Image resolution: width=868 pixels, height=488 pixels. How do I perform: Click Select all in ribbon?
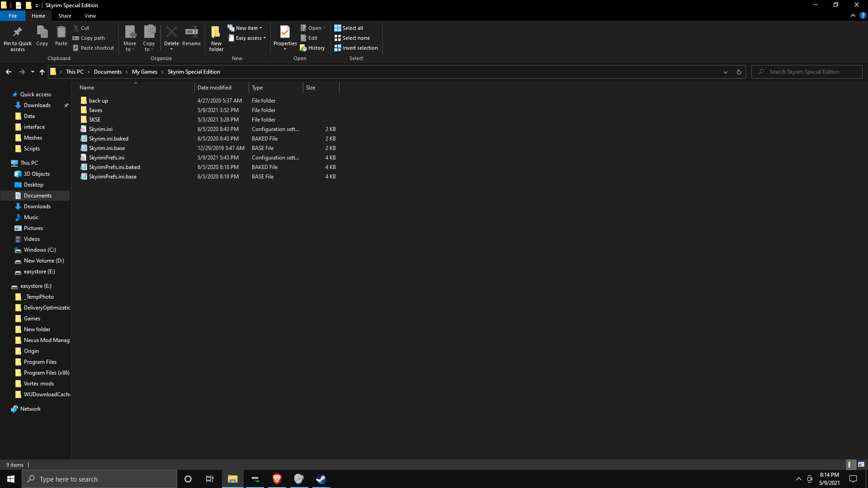pos(349,28)
